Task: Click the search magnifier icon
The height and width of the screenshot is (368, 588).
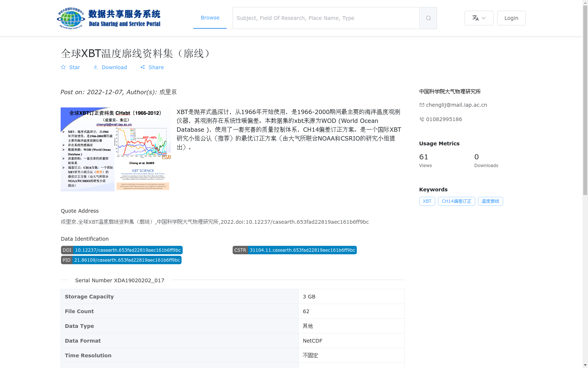Action: pyautogui.click(x=428, y=18)
